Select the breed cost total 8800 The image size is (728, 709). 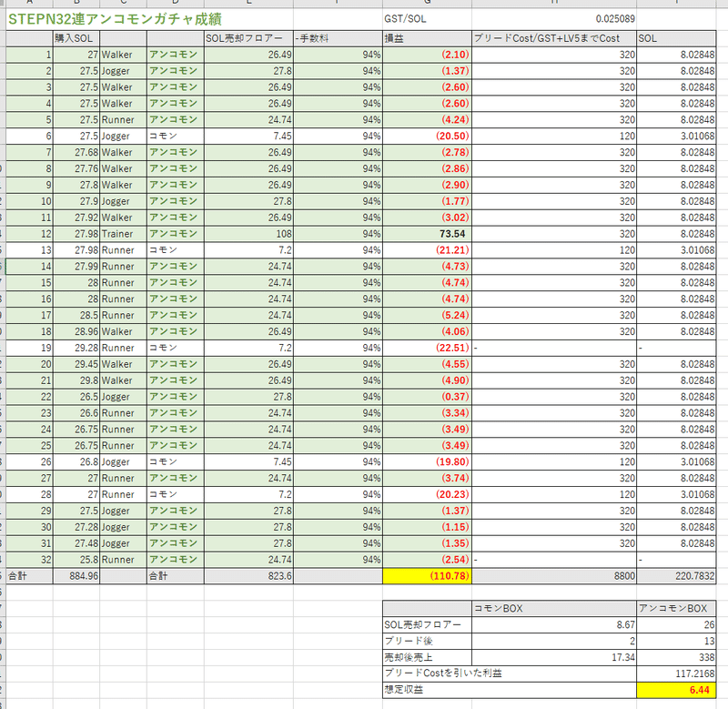(554, 576)
